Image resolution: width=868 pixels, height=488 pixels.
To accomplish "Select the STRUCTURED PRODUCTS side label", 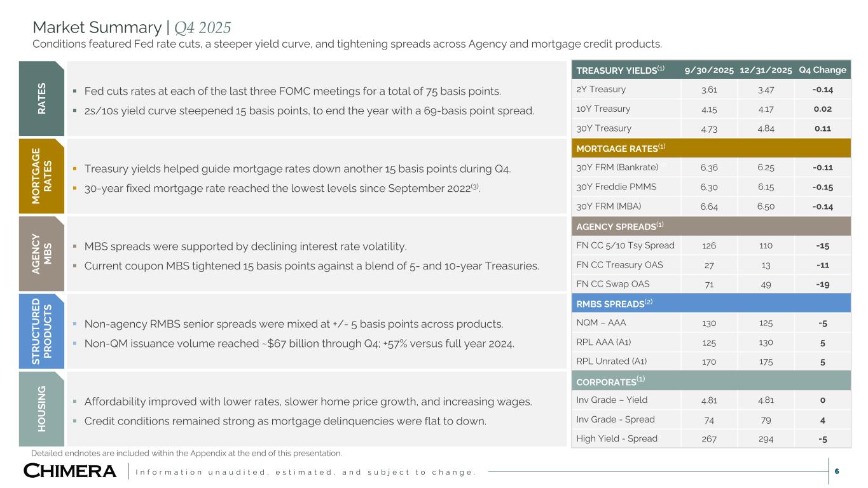I will 42,331.
